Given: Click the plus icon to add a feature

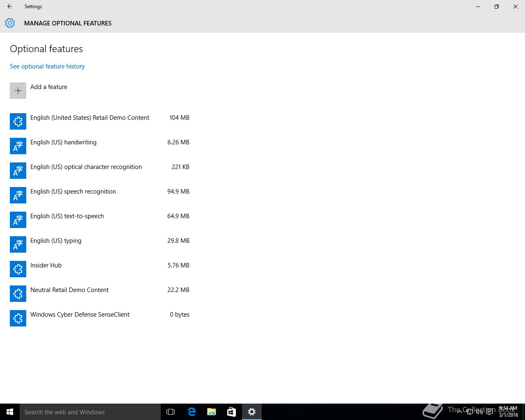Looking at the screenshot, I should point(18,91).
